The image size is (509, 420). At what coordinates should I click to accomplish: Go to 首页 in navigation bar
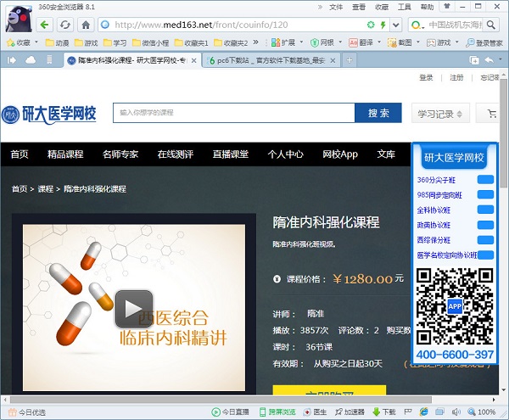coord(20,154)
